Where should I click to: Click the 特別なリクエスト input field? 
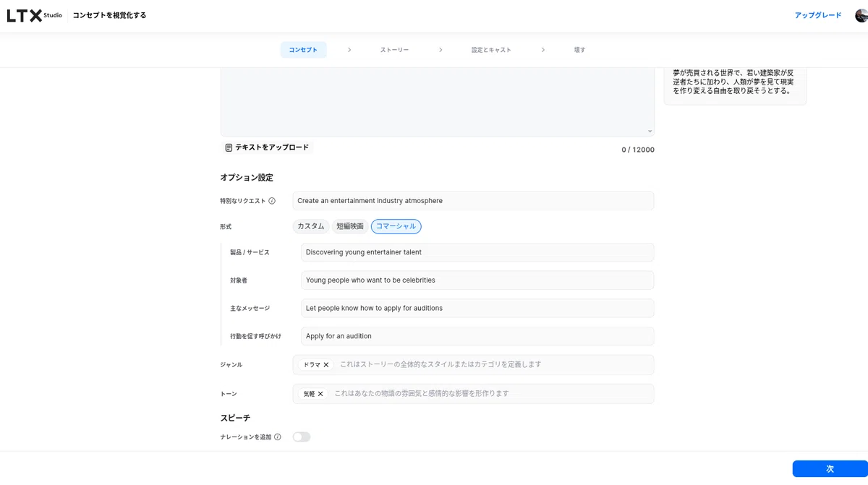coord(473,201)
